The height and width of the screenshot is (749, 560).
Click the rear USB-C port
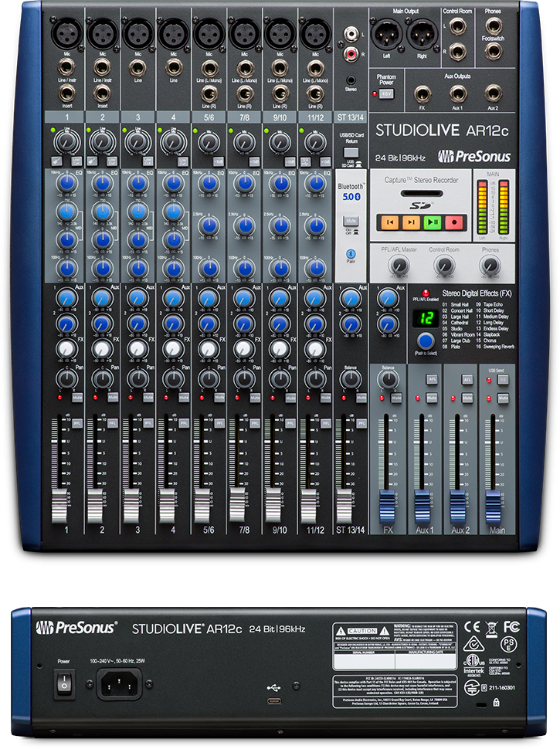[274, 701]
